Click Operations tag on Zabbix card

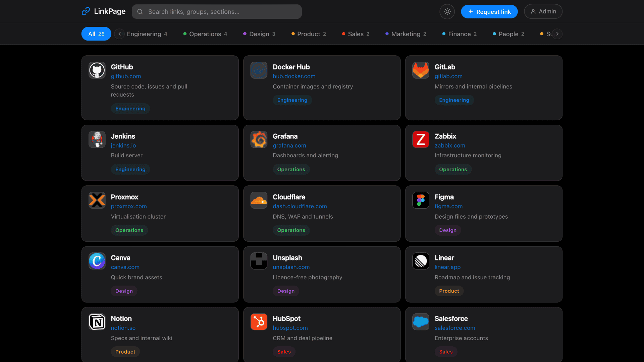tap(453, 170)
